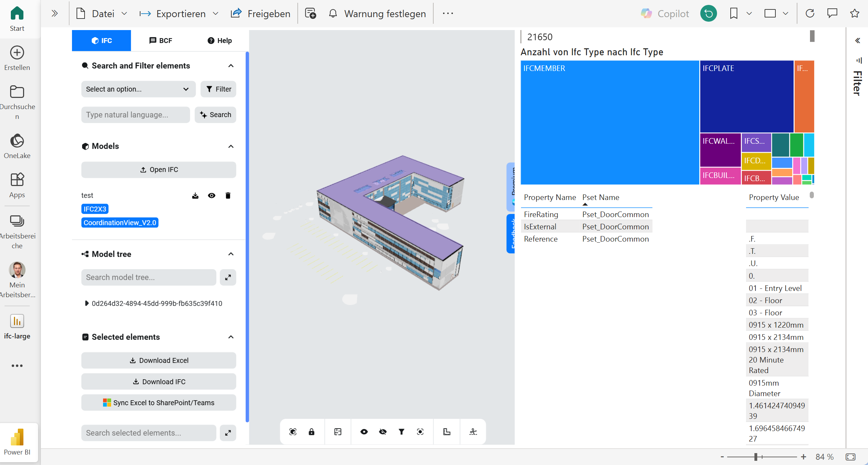Toggle the hide elements icon in viewer
The image size is (868, 465).
coord(382,432)
